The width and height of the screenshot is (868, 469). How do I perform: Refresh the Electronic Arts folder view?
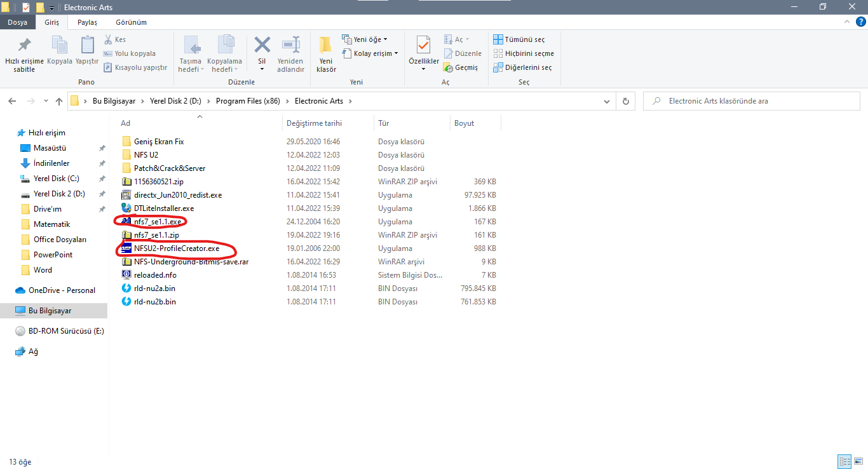(626, 101)
